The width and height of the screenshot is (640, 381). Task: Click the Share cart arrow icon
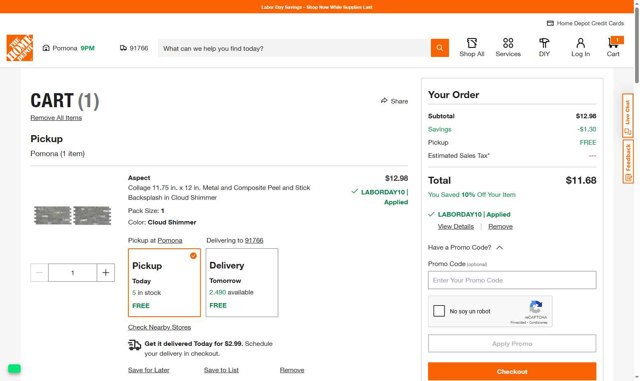[x=384, y=100]
